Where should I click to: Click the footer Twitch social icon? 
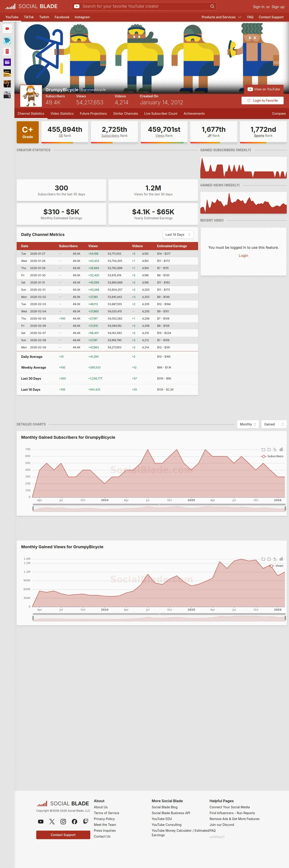click(86, 822)
